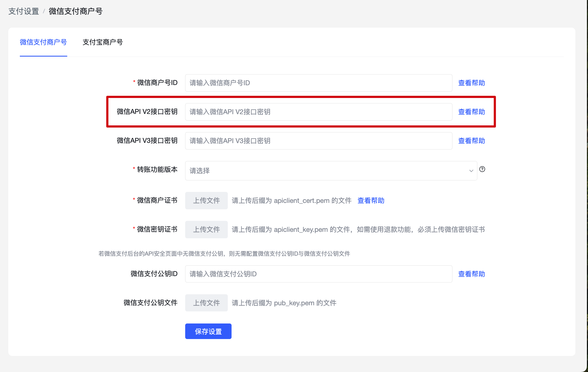Click the 微信API V2接口密钥 field label
This screenshot has width=588, height=372.
pos(147,111)
